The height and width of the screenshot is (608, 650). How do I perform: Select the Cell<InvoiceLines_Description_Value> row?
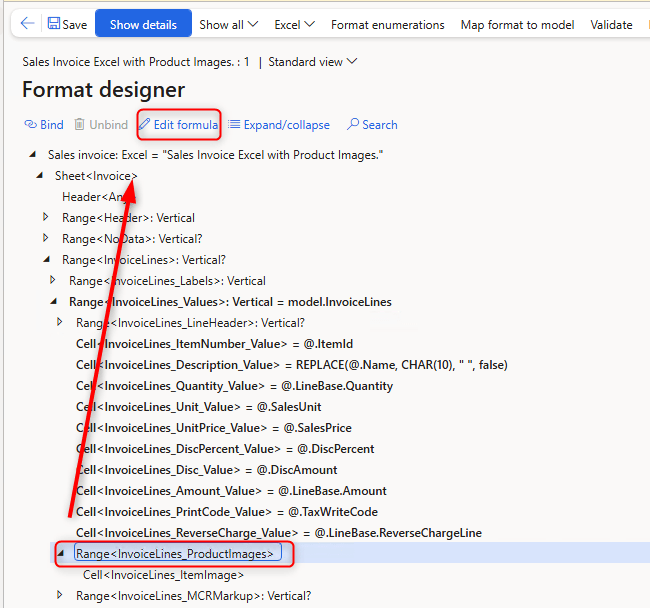tap(291, 365)
